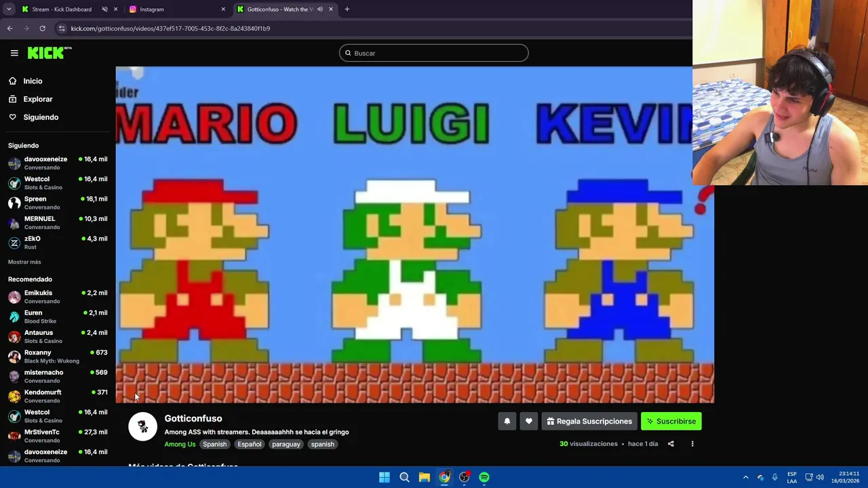Open Westcol channel under Siguiendo list
868x488 pixels.
[58, 183]
